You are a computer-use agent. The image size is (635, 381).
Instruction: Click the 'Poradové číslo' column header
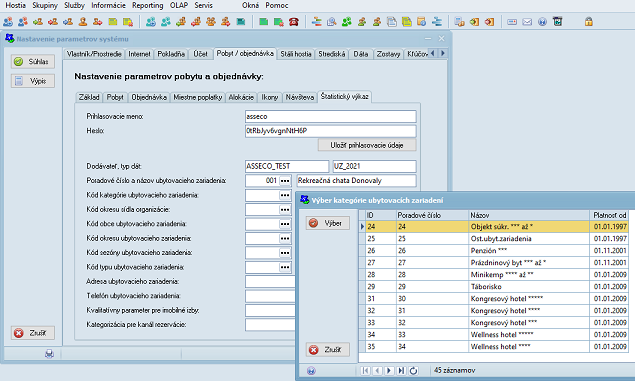[x=432, y=215]
